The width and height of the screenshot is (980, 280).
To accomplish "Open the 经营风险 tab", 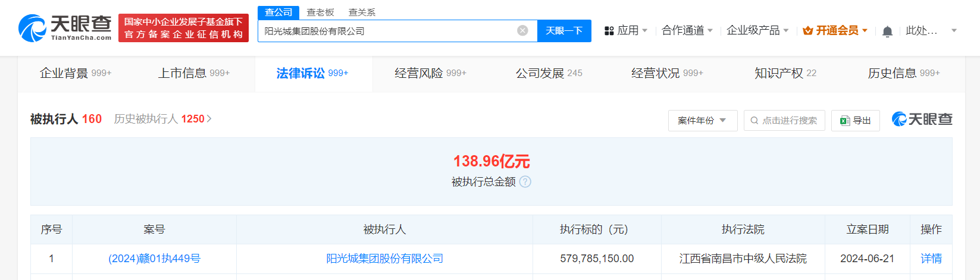I will pyautogui.click(x=431, y=73).
